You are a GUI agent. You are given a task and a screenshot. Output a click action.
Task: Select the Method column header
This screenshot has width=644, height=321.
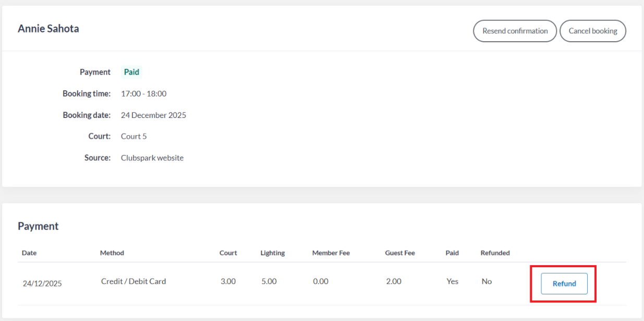112,253
